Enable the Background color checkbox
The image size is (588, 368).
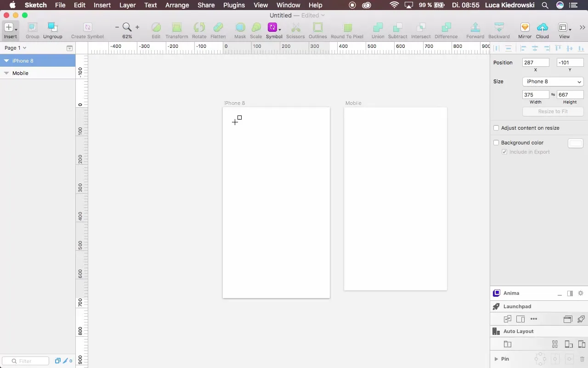[496, 143]
